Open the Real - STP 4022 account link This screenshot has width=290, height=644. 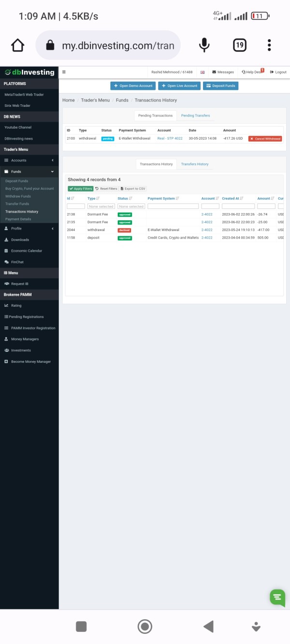pyautogui.click(x=170, y=138)
